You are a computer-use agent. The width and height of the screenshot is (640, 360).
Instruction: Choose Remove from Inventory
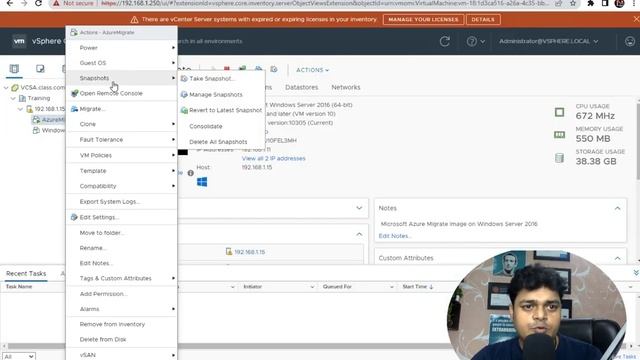point(122,324)
